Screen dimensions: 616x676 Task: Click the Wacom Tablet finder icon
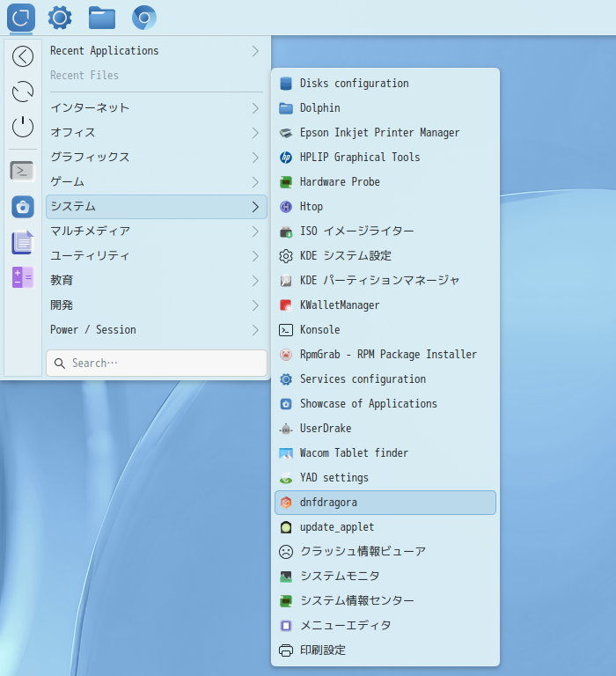[x=286, y=453]
